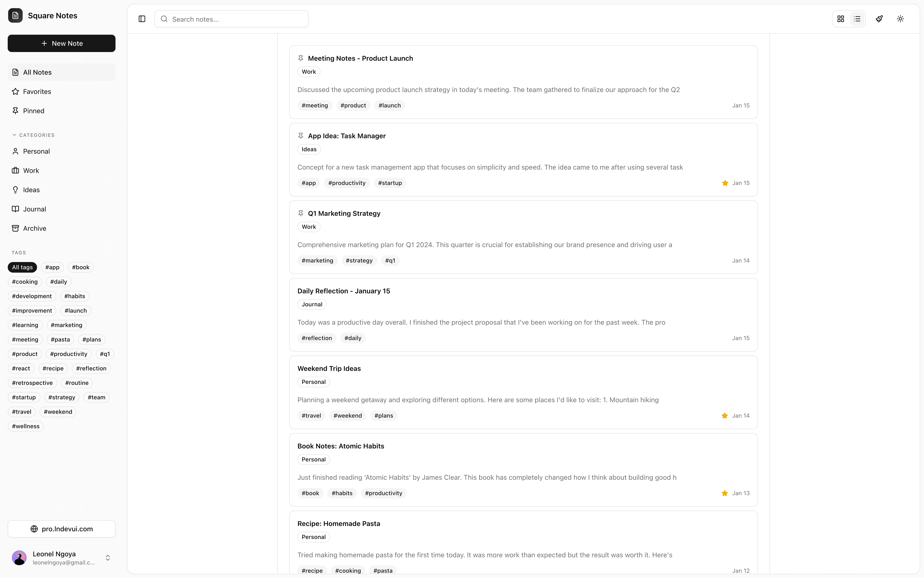The image size is (924, 578).
Task: Click Leonel Ngoya's avatar picture
Action: click(19, 558)
